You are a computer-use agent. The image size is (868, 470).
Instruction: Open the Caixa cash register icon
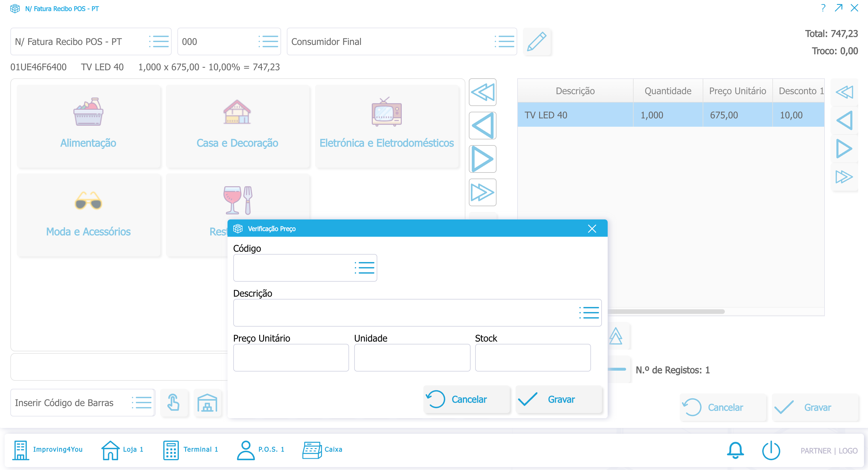(312, 450)
